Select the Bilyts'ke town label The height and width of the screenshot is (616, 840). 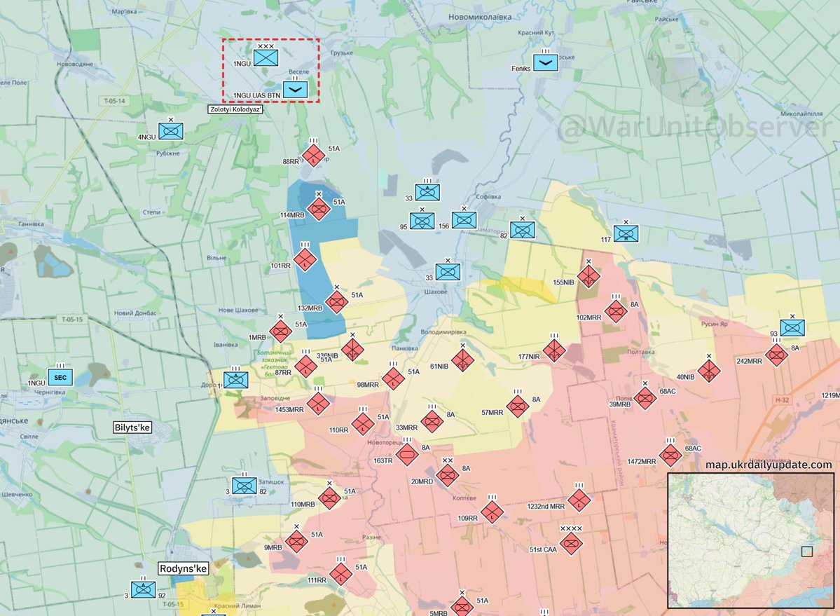click(132, 426)
